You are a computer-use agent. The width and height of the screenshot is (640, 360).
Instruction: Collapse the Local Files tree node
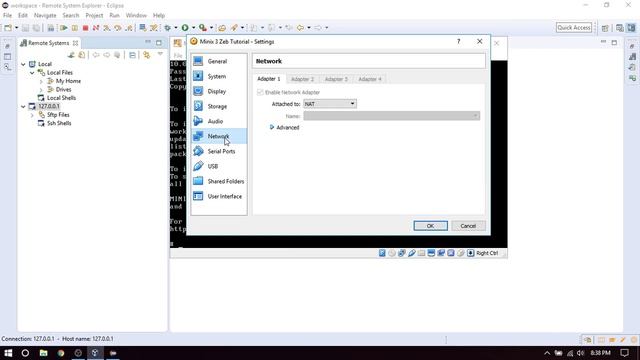[x=32, y=73]
